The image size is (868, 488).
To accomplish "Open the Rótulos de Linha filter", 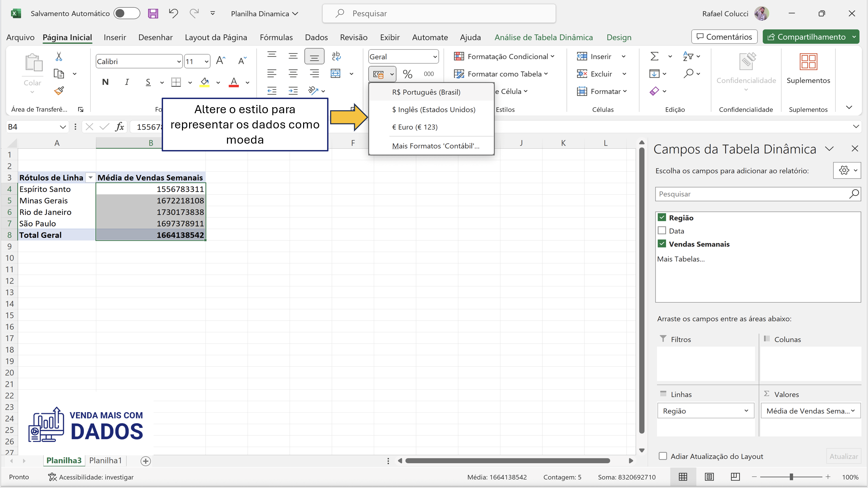I will [x=90, y=177].
